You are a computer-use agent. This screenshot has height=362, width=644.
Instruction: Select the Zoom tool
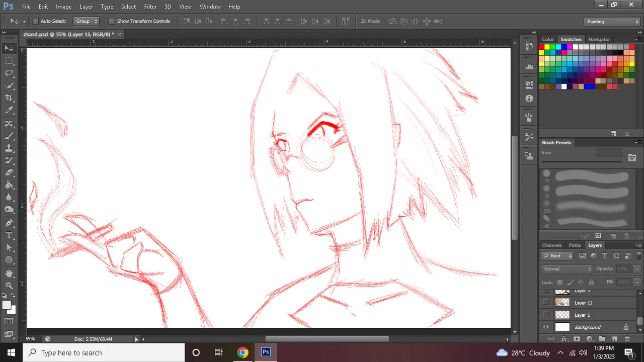9,286
